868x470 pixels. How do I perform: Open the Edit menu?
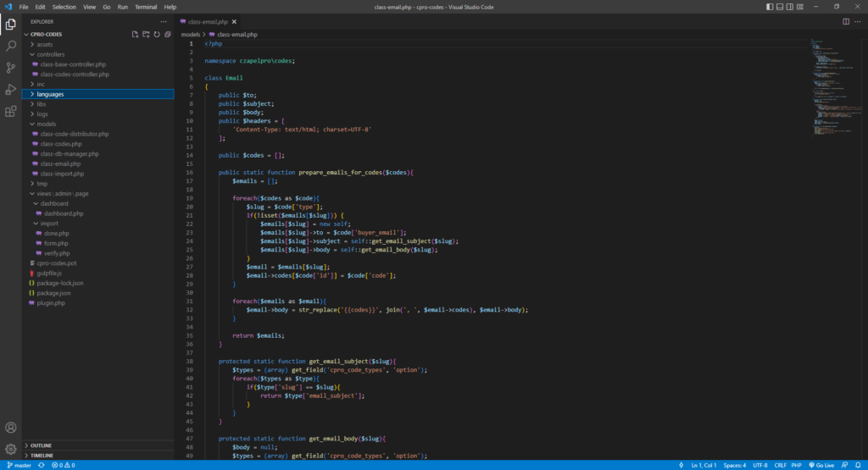pyautogui.click(x=41, y=7)
